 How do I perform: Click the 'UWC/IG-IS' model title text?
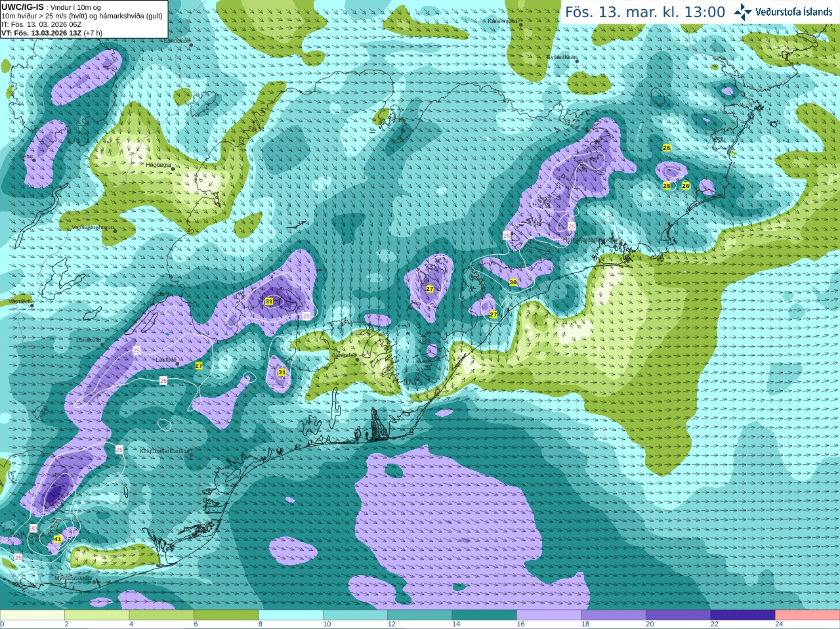[x=23, y=7]
